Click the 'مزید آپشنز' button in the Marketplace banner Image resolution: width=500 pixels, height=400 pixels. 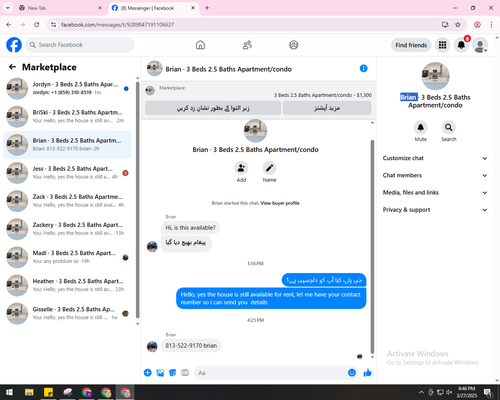[327, 108]
